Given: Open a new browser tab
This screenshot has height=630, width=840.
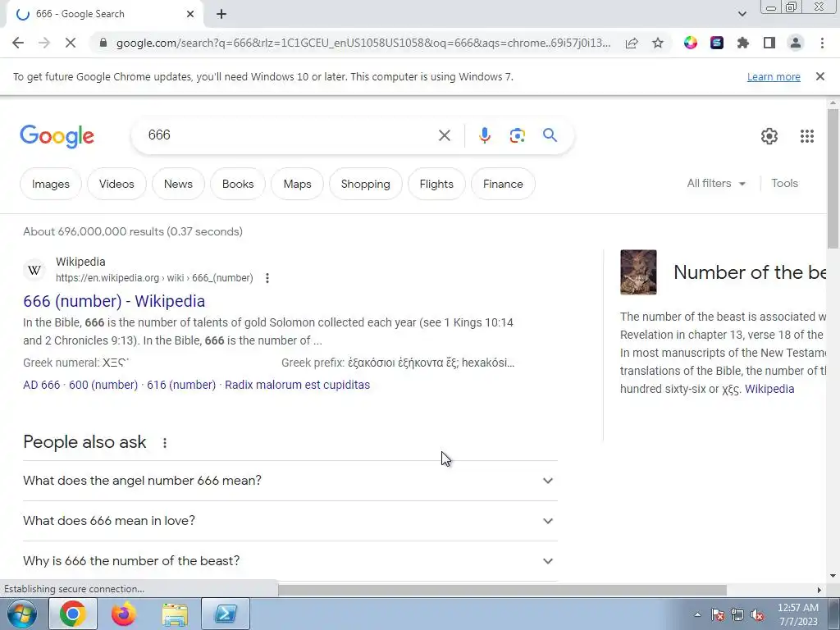Looking at the screenshot, I should click(x=221, y=14).
